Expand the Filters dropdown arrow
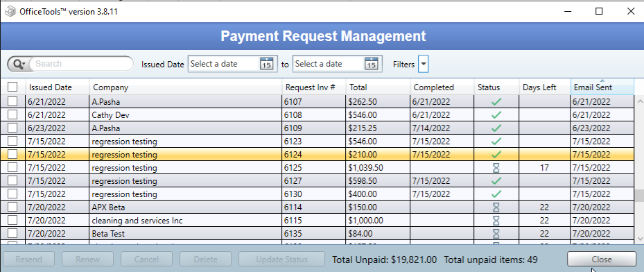Viewport: 644px width, 272px height. point(424,64)
